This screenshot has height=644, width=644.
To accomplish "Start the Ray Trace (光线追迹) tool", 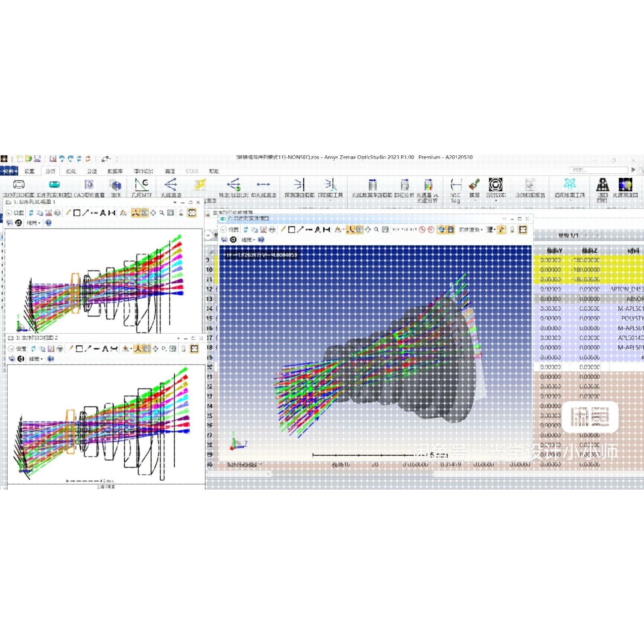I will (171, 188).
